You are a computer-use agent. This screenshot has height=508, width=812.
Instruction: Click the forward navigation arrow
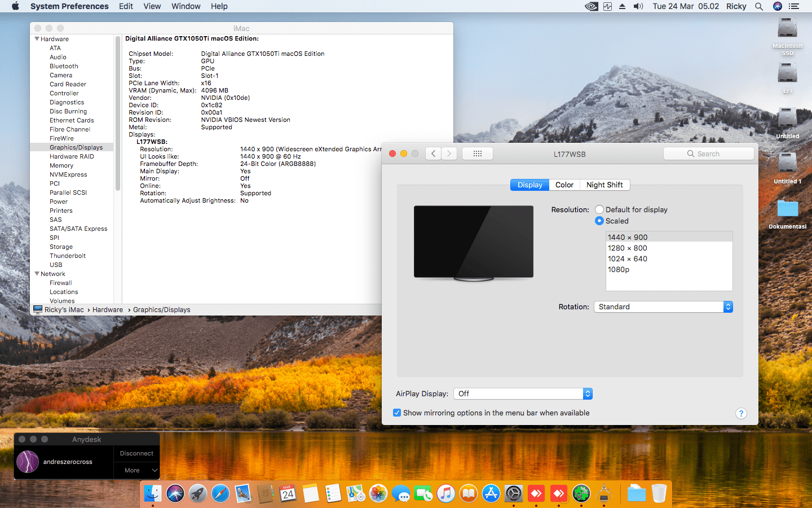point(449,154)
